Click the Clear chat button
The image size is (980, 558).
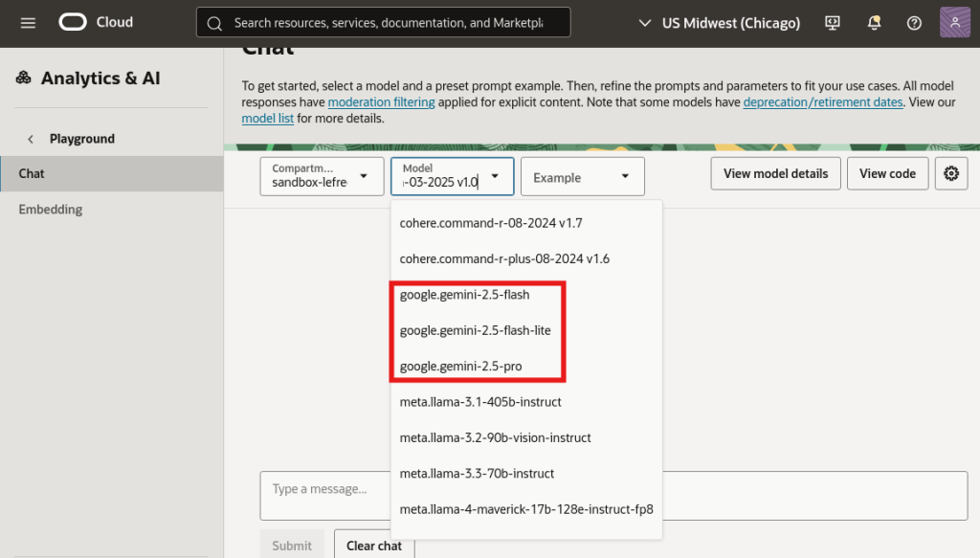[374, 546]
